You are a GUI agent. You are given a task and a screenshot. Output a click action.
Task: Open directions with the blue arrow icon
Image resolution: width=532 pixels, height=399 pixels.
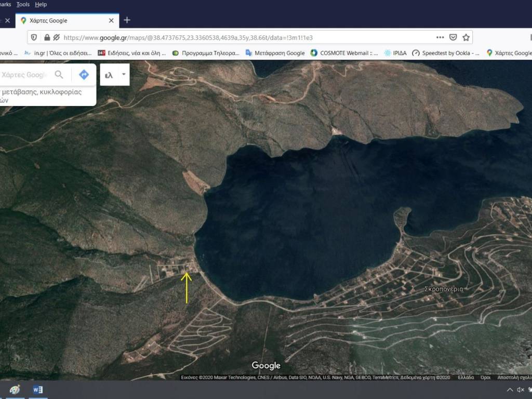point(84,75)
